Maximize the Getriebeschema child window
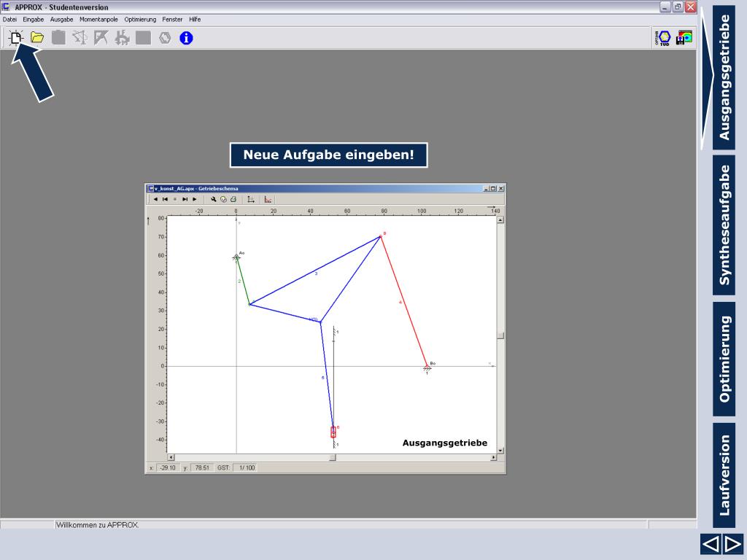747x560 pixels. (x=494, y=189)
